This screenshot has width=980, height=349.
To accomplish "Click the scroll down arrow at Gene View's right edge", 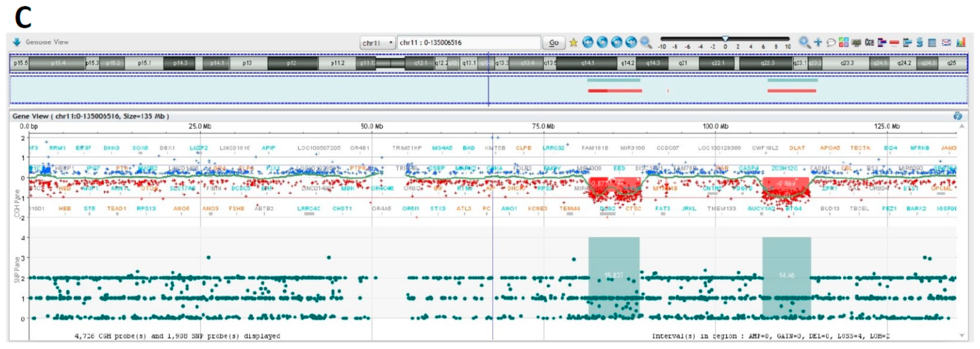I will tap(962, 335).
